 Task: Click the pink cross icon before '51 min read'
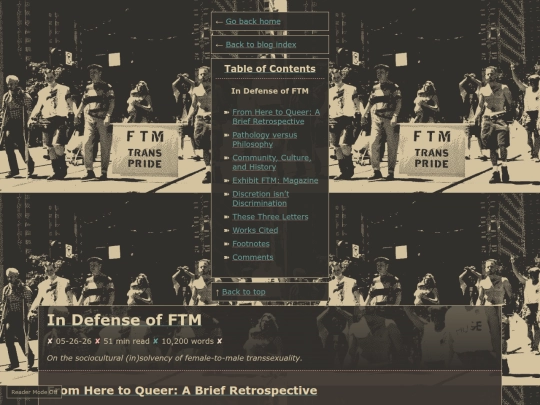coord(97,341)
